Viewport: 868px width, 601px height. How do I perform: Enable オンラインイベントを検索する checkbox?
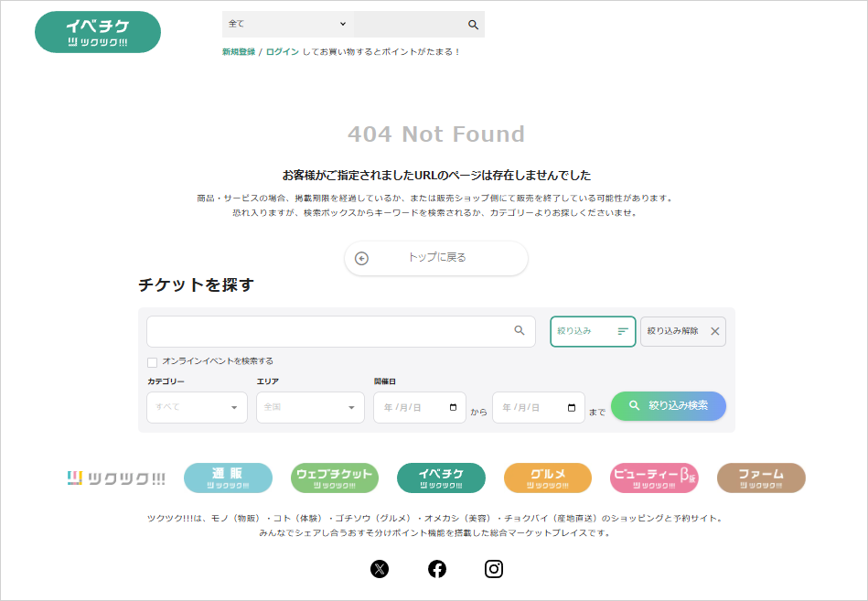[152, 362]
